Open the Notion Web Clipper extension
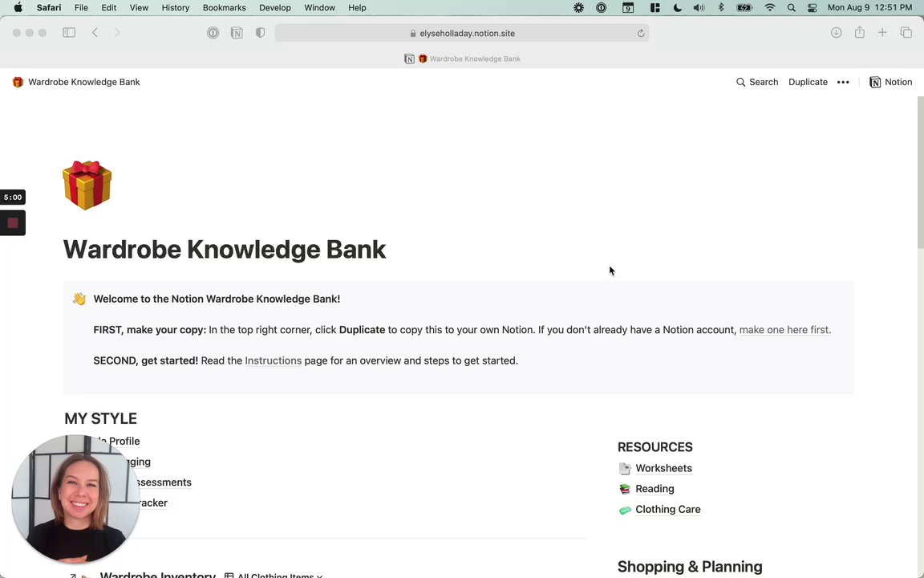The image size is (924, 578). [237, 33]
